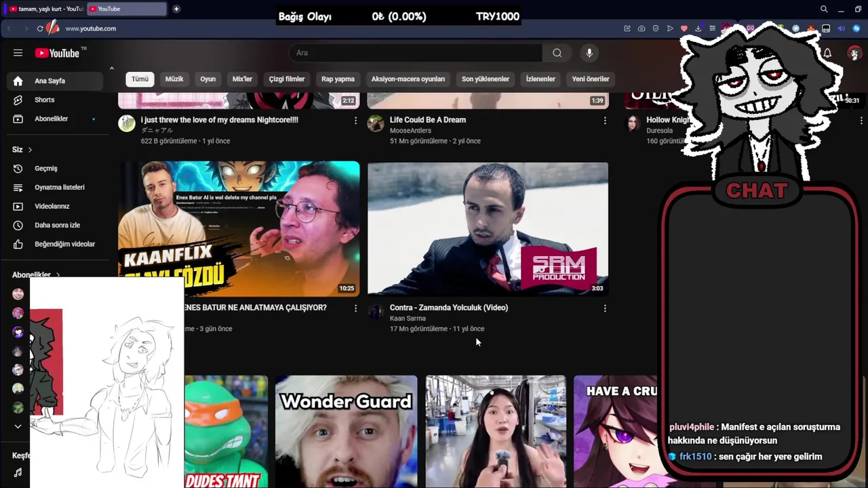This screenshot has height=488, width=868.
Task: Open the DUDES TMNT short
Action: click(226, 432)
